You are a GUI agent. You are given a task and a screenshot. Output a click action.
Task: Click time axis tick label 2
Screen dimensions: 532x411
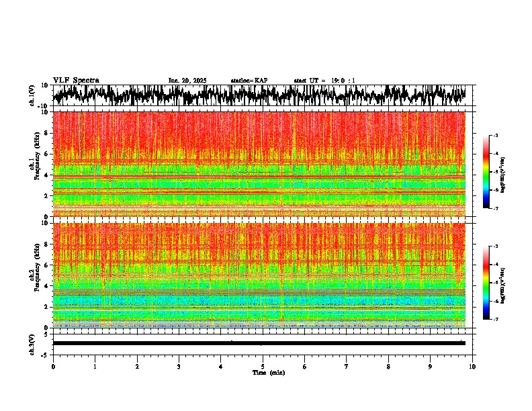[137, 367]
